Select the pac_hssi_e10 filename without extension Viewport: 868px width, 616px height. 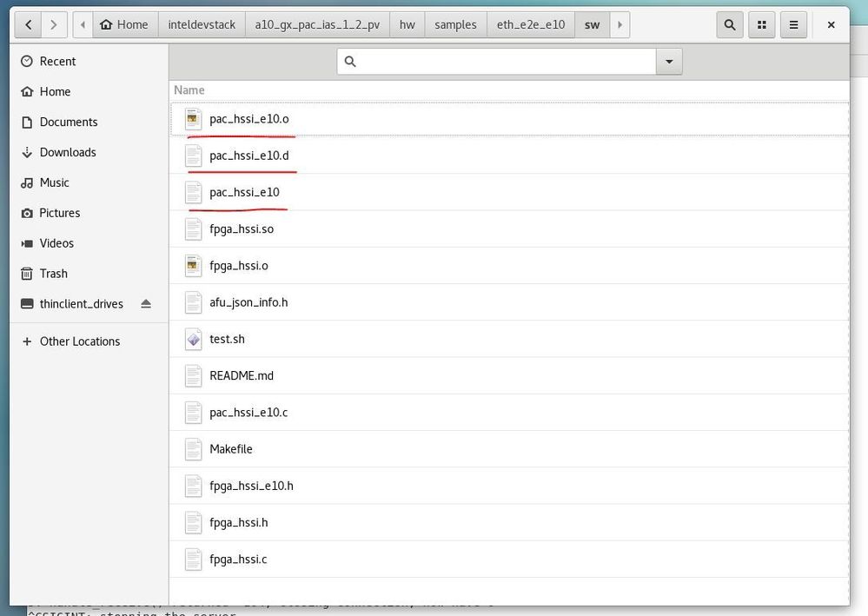click(244, 193)
